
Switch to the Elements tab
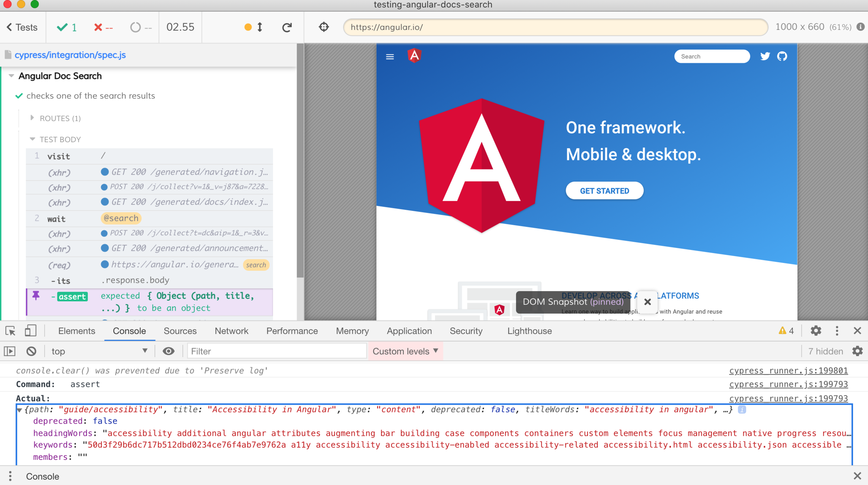click(77, 331)
